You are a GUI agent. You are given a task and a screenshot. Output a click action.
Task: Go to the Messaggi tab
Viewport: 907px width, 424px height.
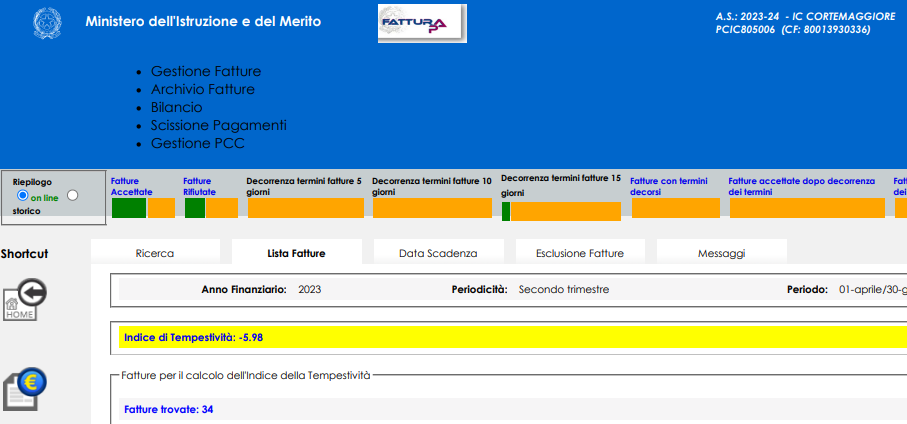tap(721, 253)
